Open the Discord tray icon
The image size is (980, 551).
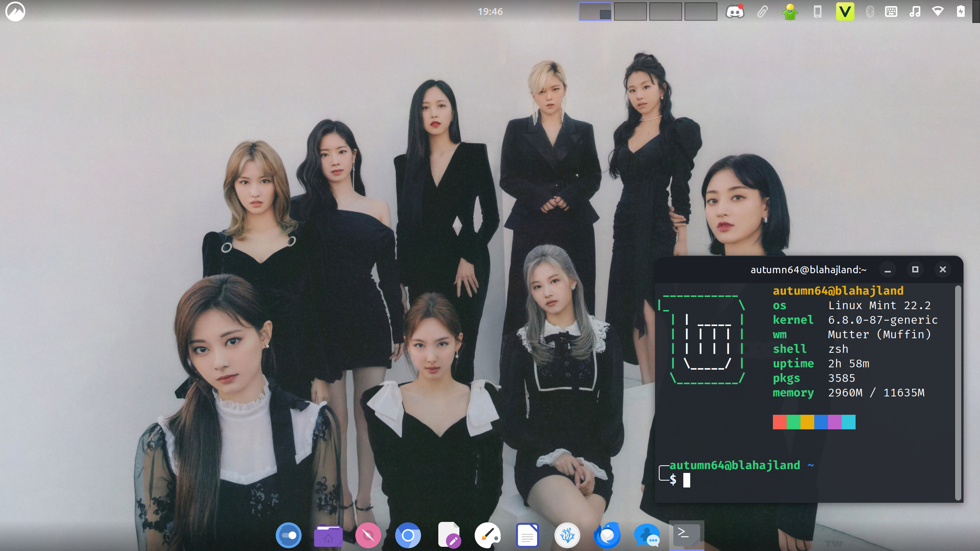coord(735,11)
